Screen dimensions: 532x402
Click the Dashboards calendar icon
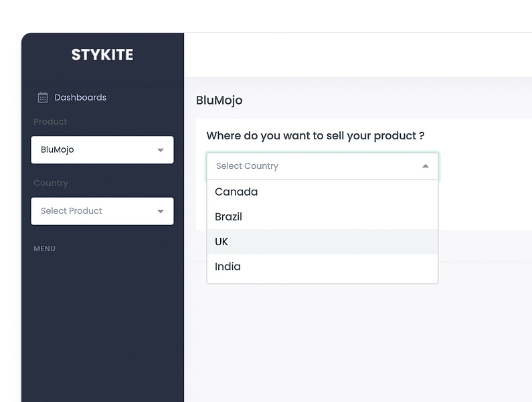[x=43, y=97]
